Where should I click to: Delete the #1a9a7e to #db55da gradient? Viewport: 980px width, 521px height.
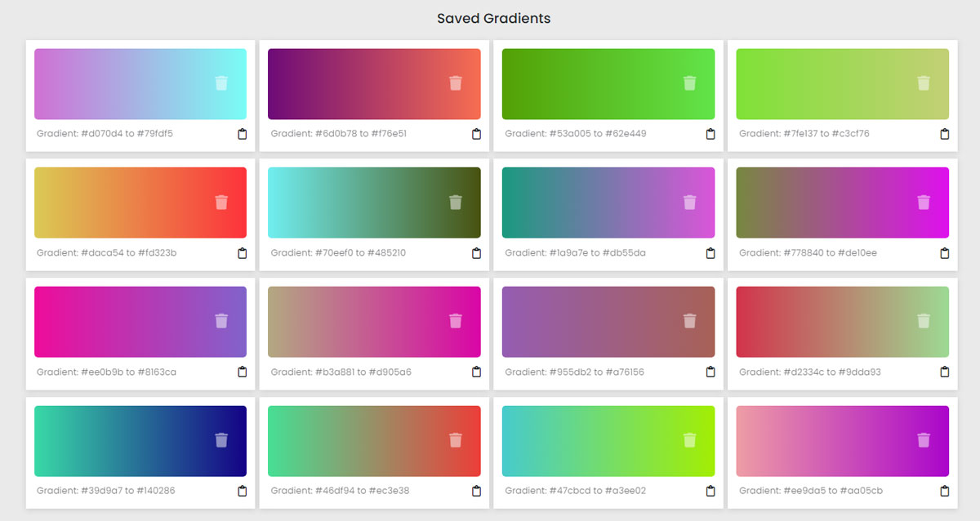click(689, 203)
